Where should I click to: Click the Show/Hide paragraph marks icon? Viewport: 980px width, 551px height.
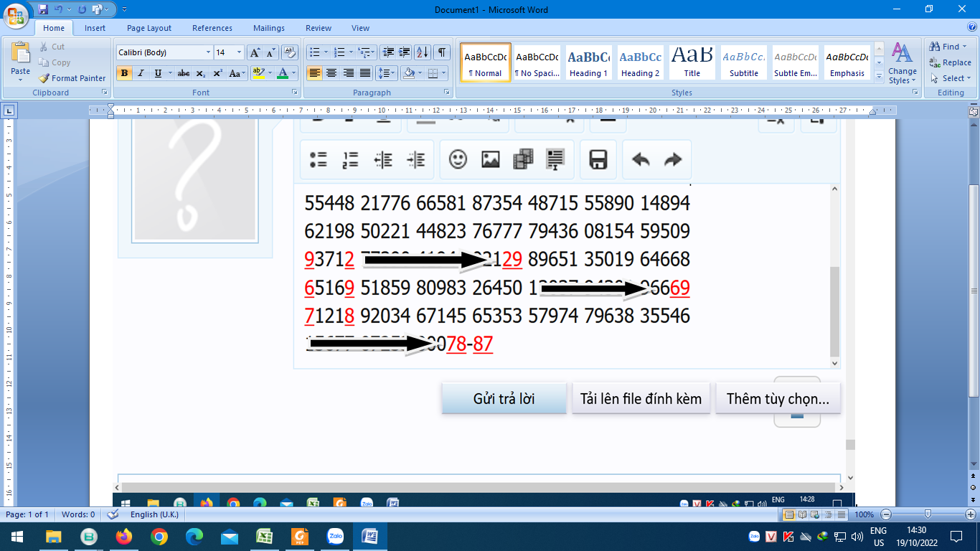click(x=442, y=52)
